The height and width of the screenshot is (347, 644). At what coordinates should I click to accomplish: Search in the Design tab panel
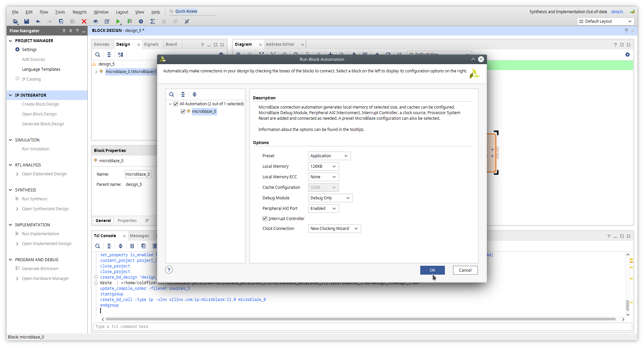point(98,55)
